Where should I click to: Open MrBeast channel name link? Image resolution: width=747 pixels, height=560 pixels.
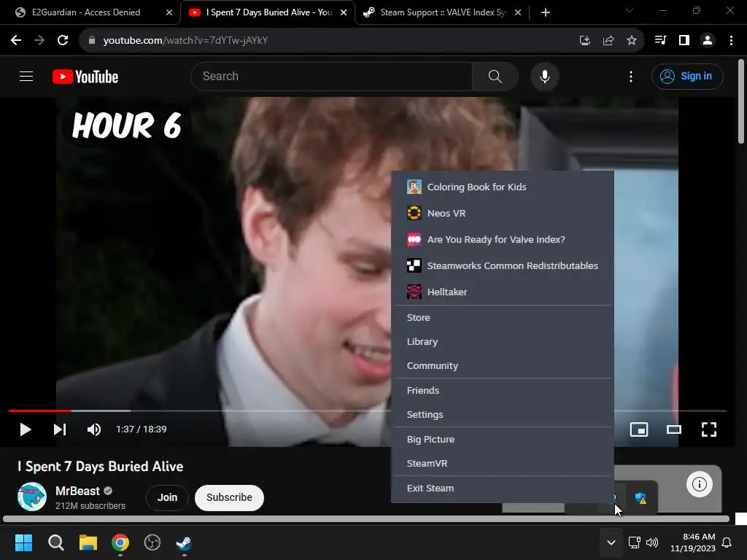coord(77,491)
